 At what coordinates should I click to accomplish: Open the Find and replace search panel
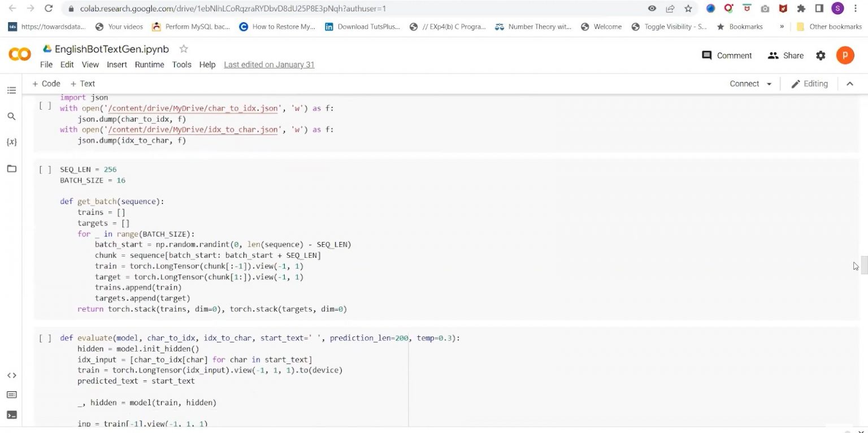[11, 116]
